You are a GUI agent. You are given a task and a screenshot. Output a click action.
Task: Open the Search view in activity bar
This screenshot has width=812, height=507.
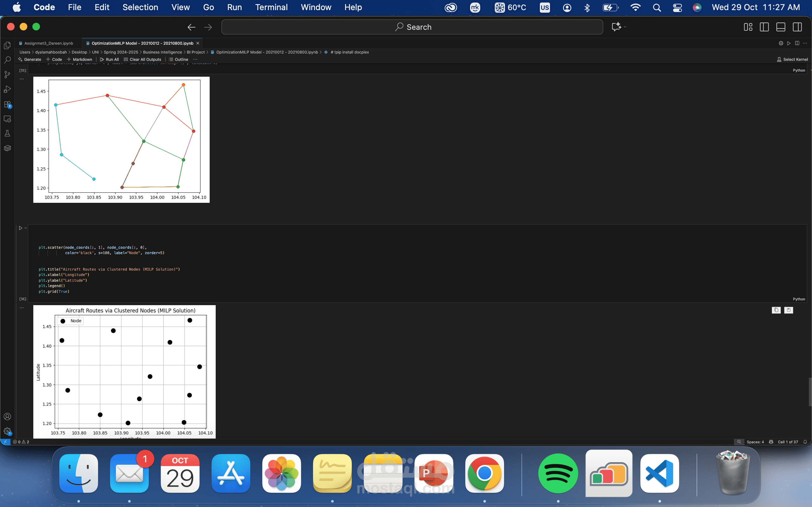click(x=7, y=60)
